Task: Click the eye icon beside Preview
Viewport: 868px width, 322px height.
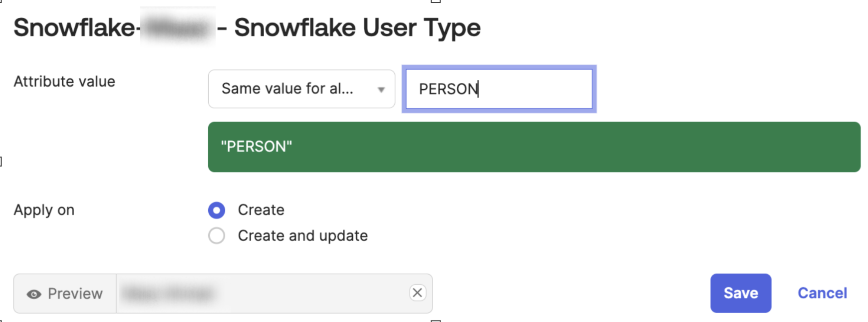Action: pos(34,294)
